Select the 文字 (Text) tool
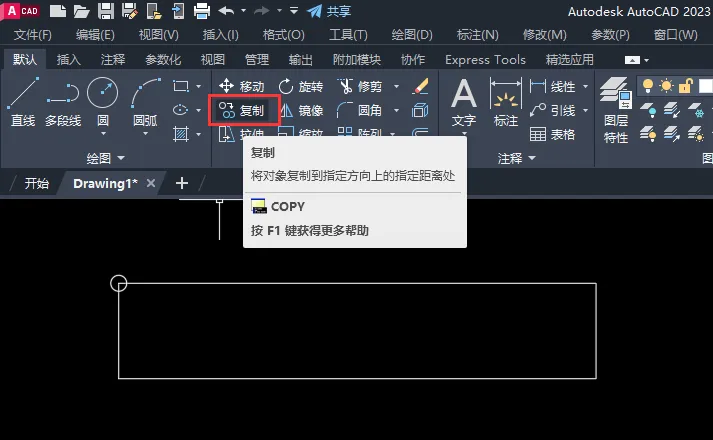This screenshot has height=440, width=713. tap(464, 103)
